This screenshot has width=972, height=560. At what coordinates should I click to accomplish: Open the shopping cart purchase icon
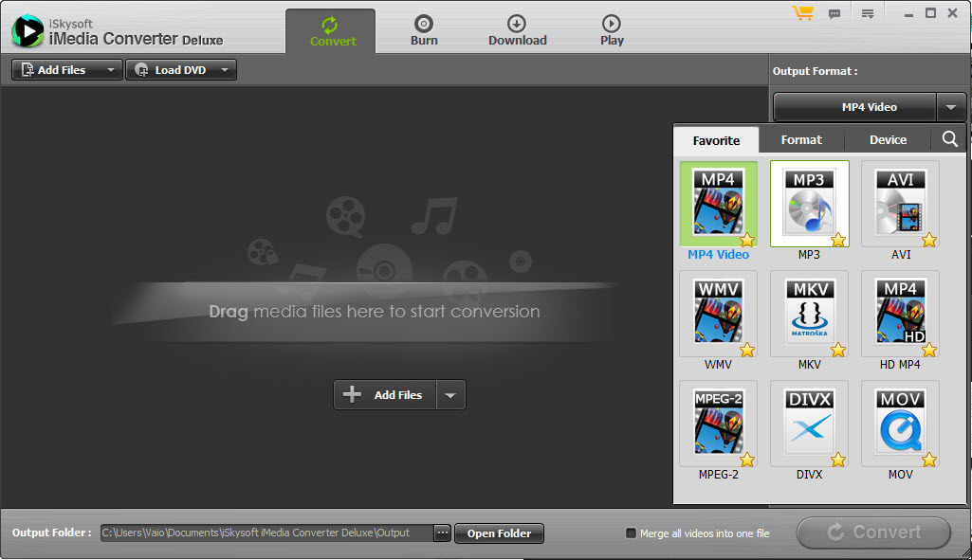click(x=803, y=13)
